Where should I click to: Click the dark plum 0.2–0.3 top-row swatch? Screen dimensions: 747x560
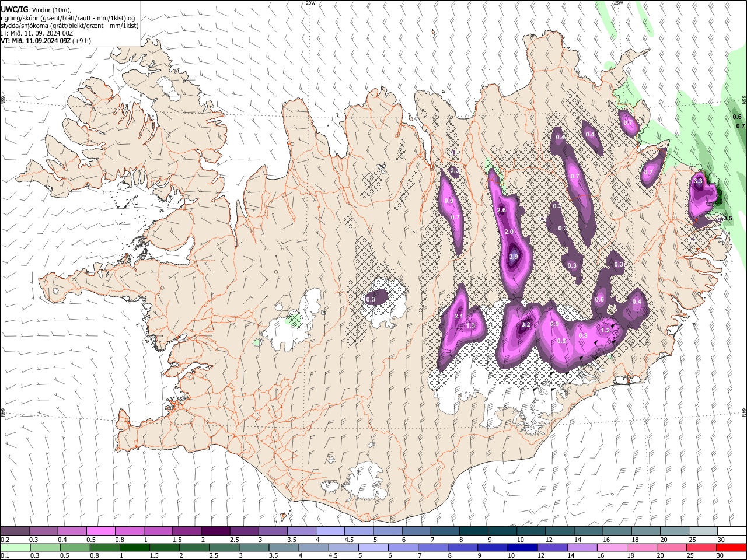tap(15, 531)
